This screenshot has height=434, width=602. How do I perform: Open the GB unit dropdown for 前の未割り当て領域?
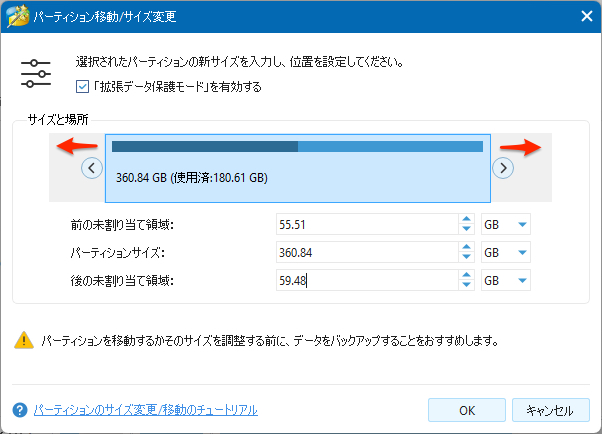(x=505, y=225)
